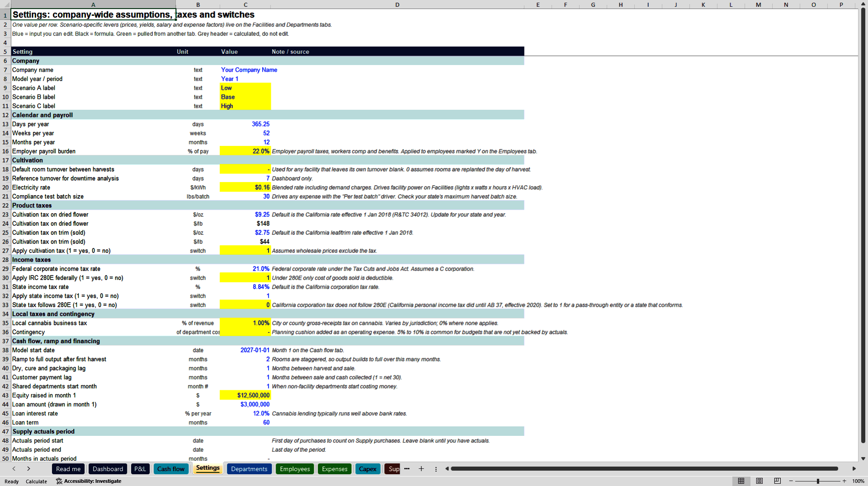Click the horizontal scrollbar right arrow

pyautogui.click(x=854, y=469)
